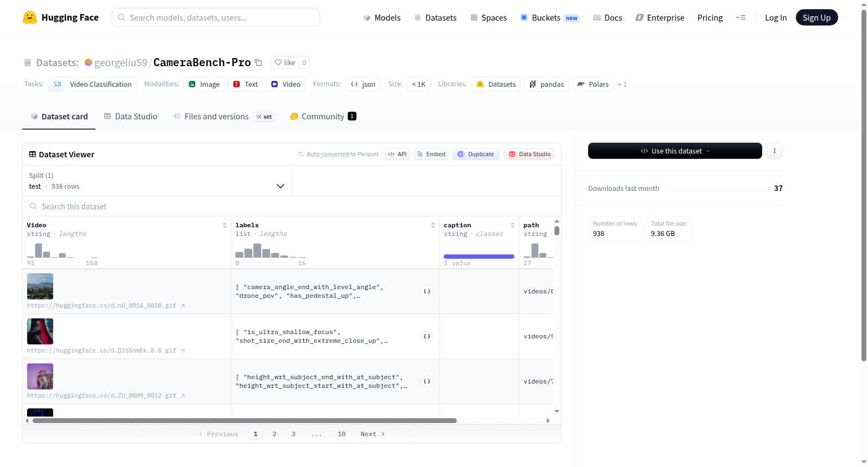Open the Files and versions tab

point(224,116)
